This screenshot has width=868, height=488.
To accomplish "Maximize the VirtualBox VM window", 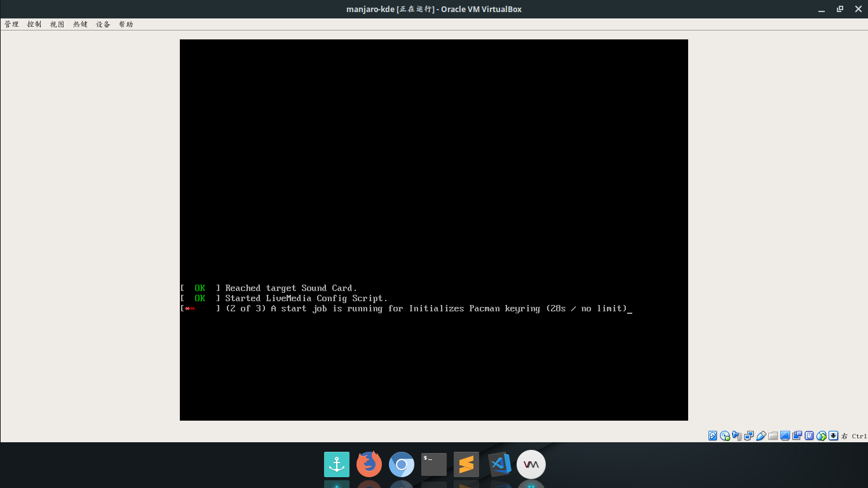I will 840,9.
